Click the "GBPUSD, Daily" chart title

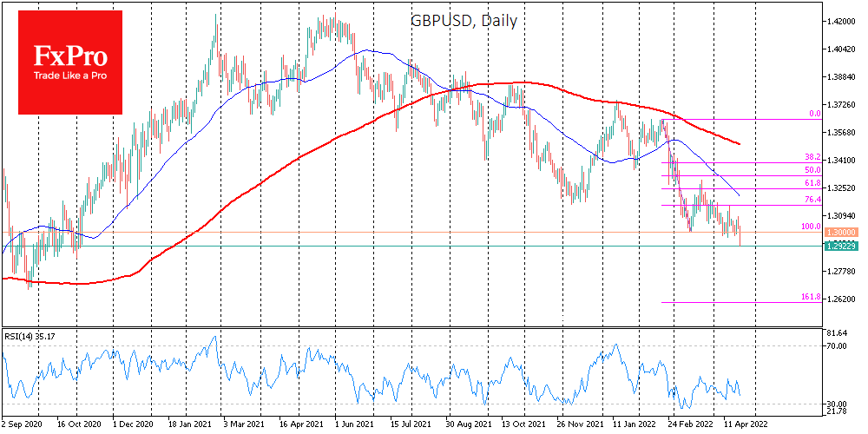[464, 20]
